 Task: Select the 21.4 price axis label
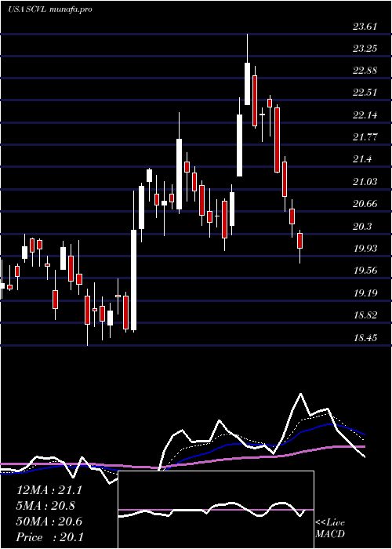tap(362, 160)
